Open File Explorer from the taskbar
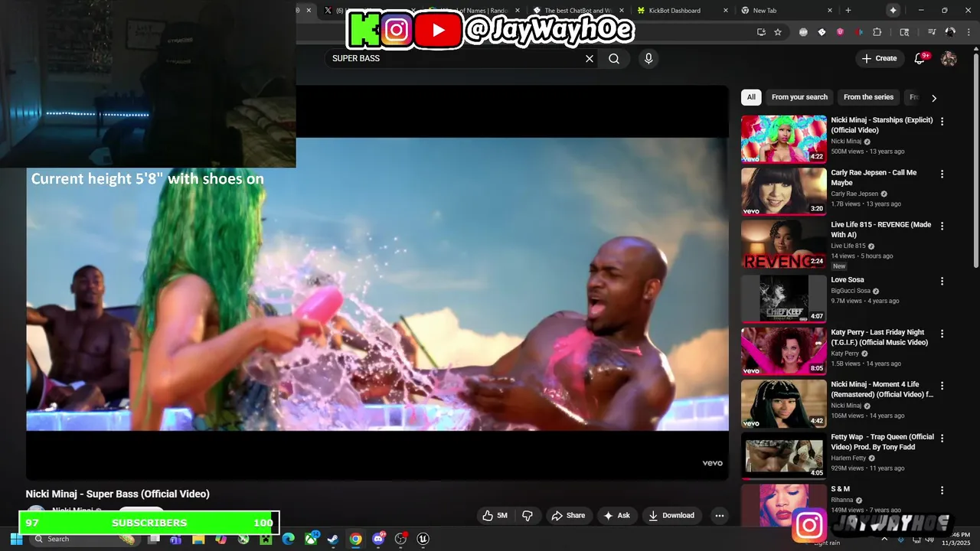The image size is (980, 551). [x=198, y=539]
